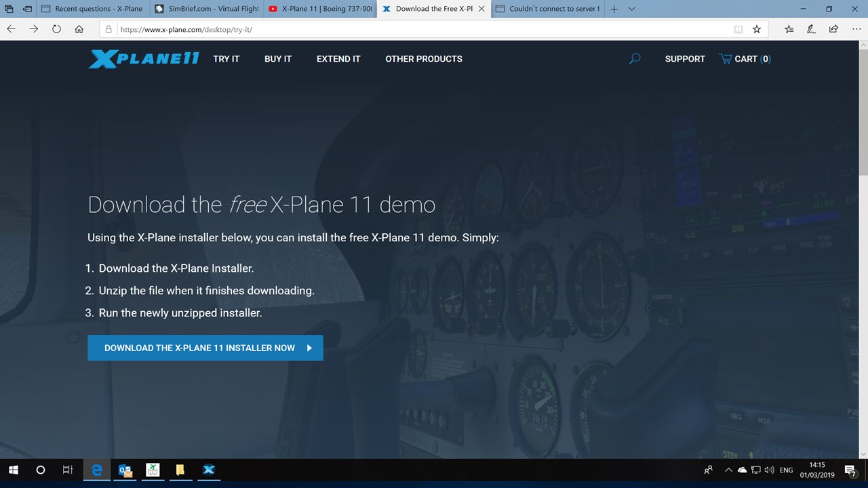Open the Favorites hub
The image size is (868, 488).
pyautogui.click(x=789, y=29)
